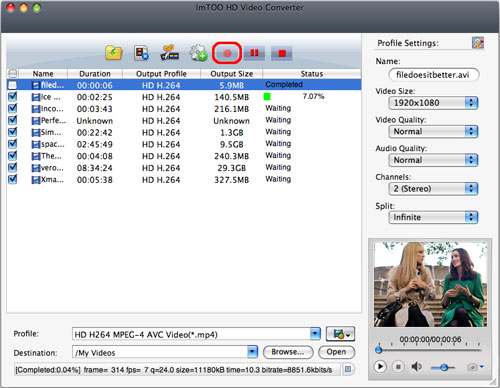Screen dimensions: 500x388
Task: Click the 00:22:42 duration cell
Action: coord(95,133)
